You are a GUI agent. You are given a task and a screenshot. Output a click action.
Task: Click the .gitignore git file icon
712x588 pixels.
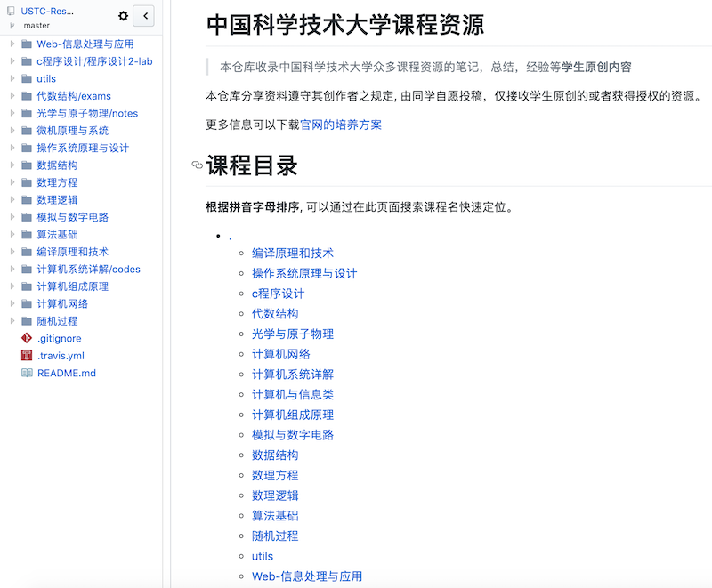pos(26,338)
